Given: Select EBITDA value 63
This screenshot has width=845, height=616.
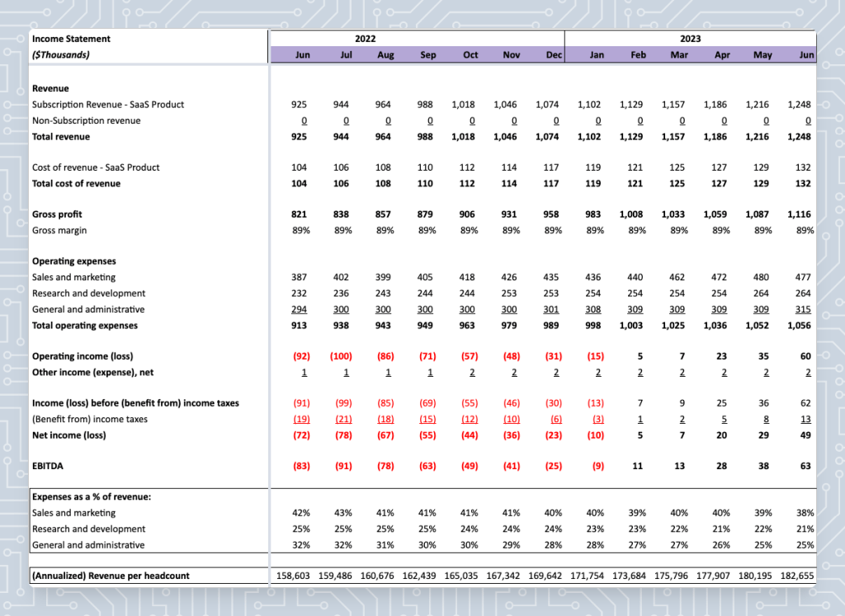Looking at the screenshot, I should pos(805,466).
